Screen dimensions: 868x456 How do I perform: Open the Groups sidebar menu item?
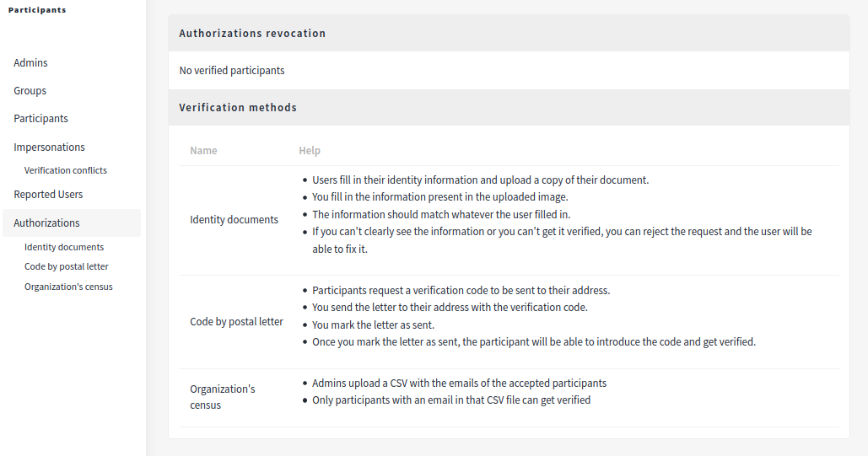30,91
